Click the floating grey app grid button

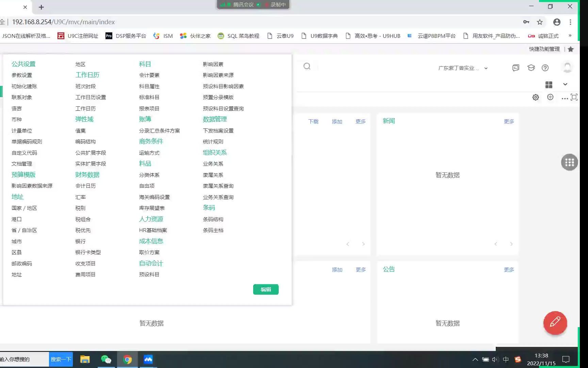click(x=569, y=163)
